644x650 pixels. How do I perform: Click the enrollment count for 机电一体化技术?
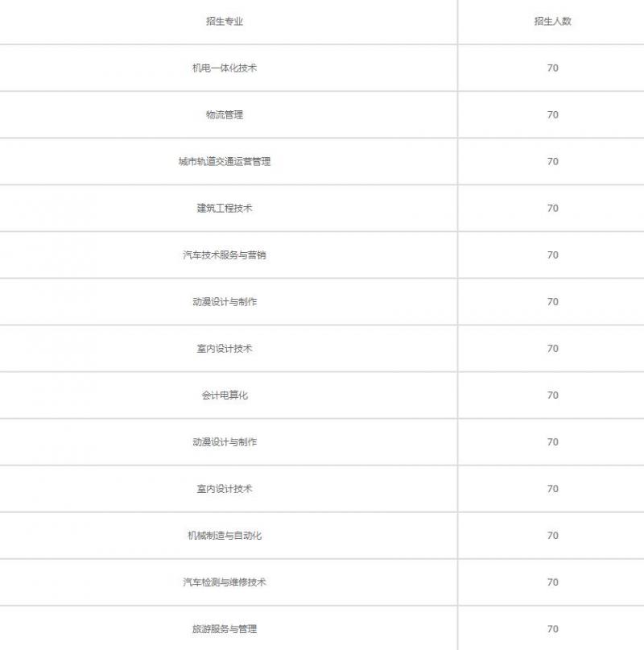point(552,68)
